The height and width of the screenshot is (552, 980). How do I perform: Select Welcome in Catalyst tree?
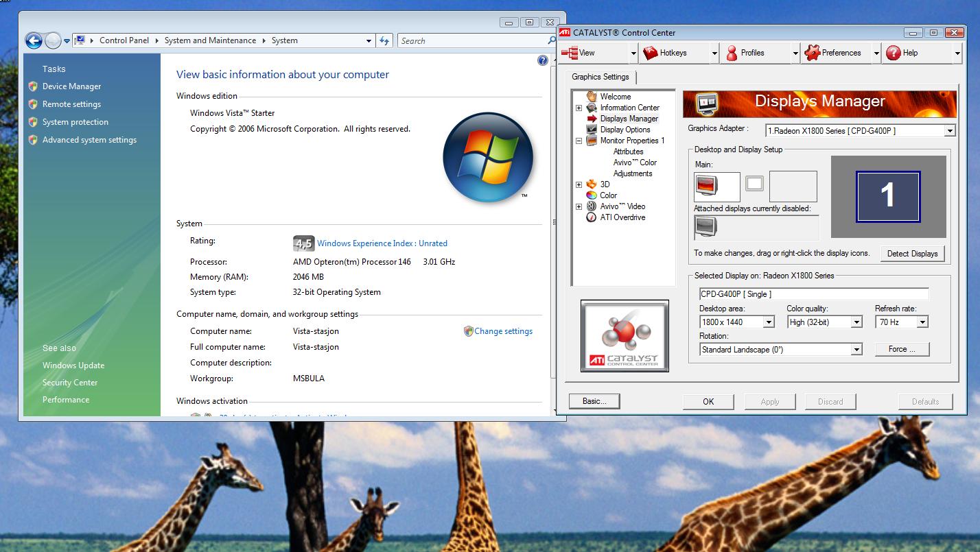pos(616,97)
